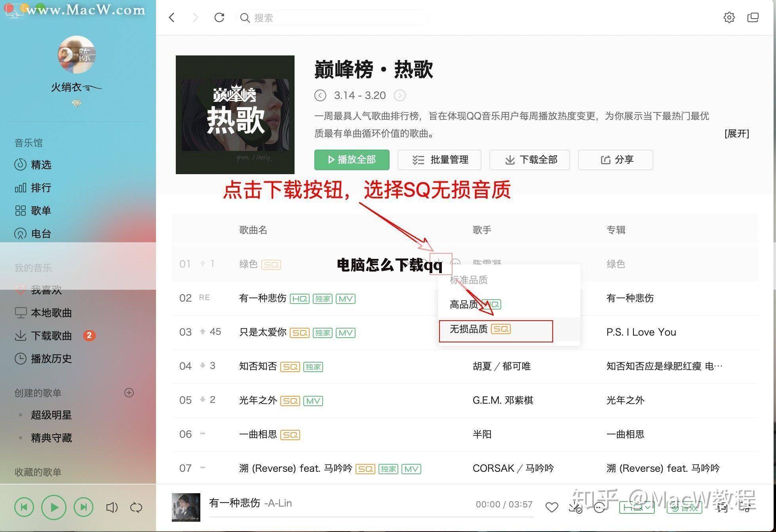This screenshot has width=776, height=532.
Task: Open more options in player bar
Action: 599,507
